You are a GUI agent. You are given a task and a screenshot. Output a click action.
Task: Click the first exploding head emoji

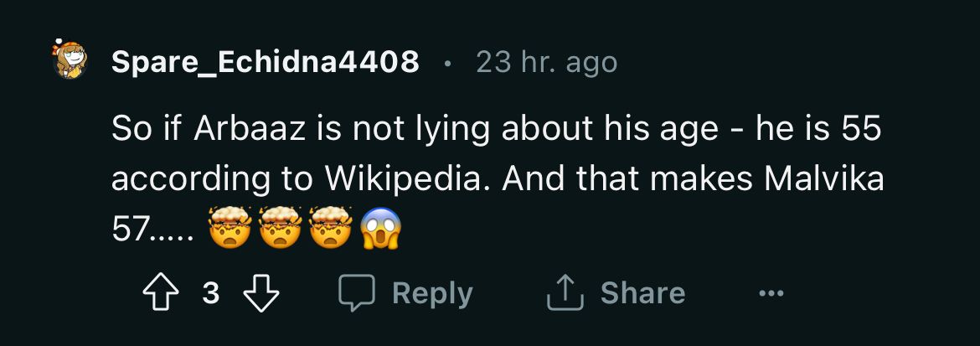[229, 228]
